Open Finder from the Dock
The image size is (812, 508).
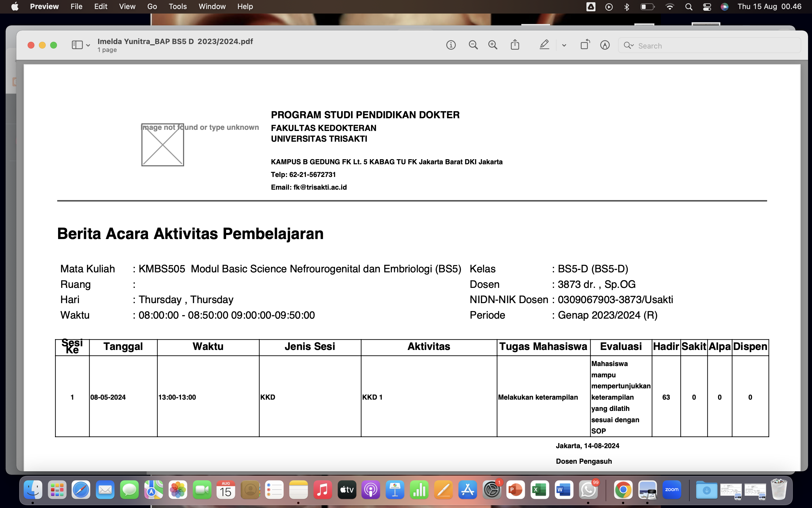tap(33, 490)
